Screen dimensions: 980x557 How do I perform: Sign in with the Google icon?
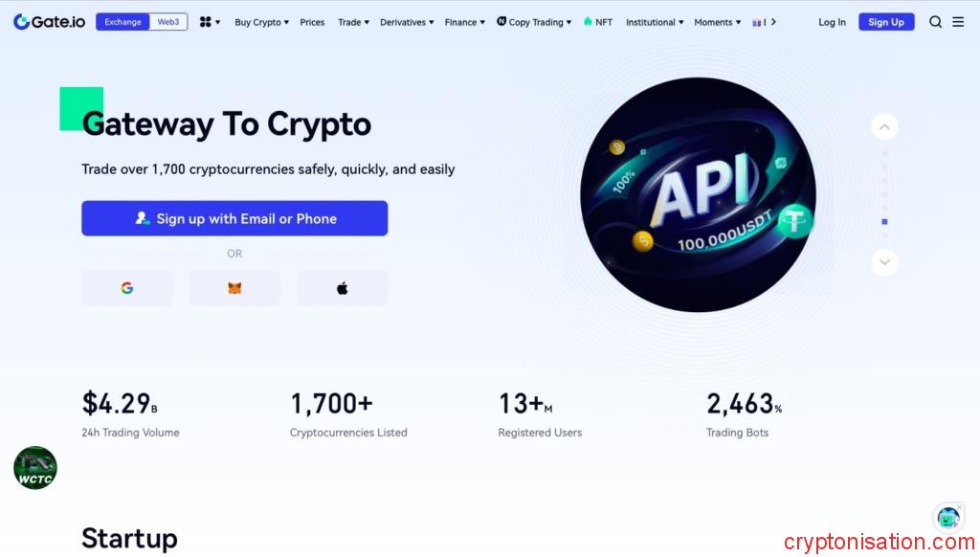point(127,288)
